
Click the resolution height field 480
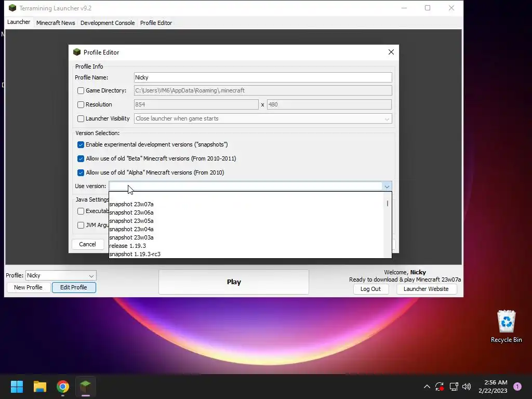pyautogui.click(x=329, y=104)
